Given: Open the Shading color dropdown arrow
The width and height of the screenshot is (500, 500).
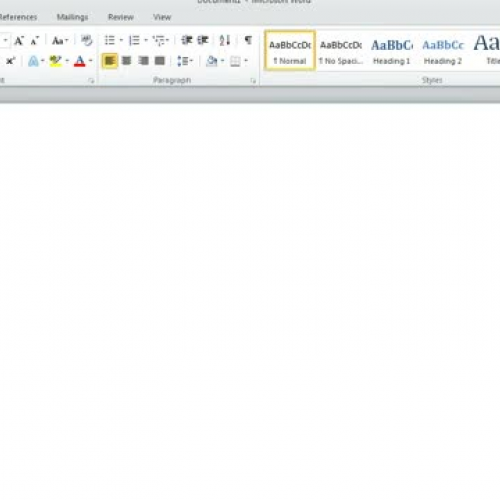Looking at the screenshot, I should pyautogui.click(x=222, y=61).
